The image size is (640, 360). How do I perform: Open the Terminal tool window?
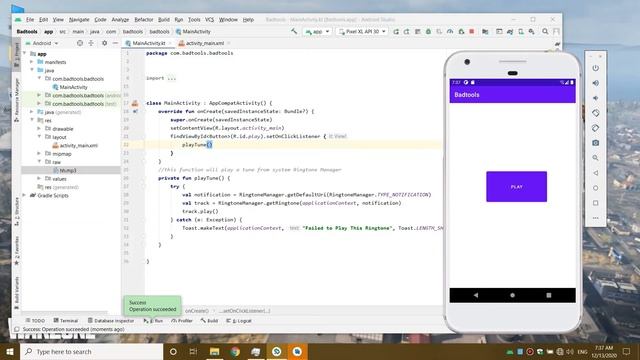65,321
